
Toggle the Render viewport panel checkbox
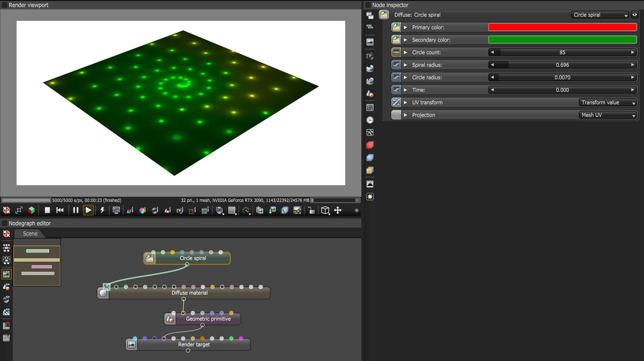(5, 5)
